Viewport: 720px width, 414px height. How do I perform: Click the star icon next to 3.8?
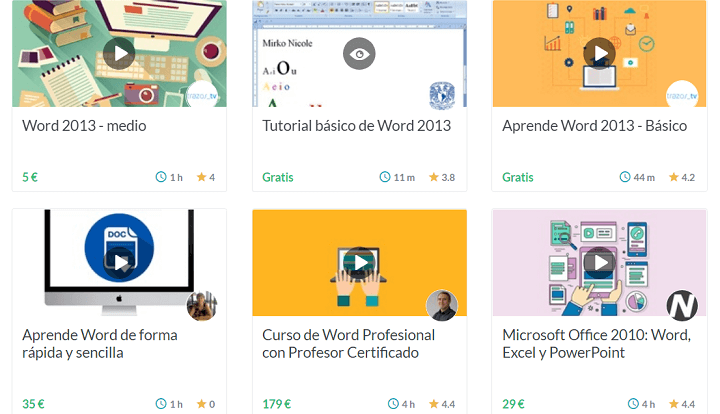click(x=433, y=177)
